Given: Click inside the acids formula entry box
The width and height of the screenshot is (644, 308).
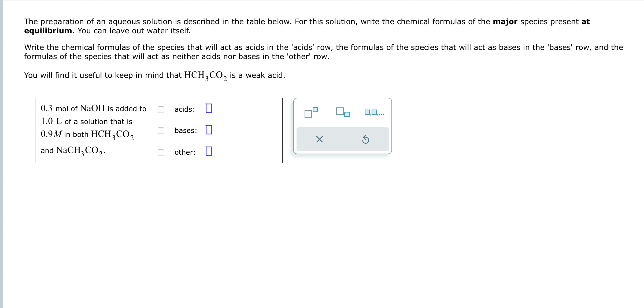Looking at the screenshot, I should point(208,109).
